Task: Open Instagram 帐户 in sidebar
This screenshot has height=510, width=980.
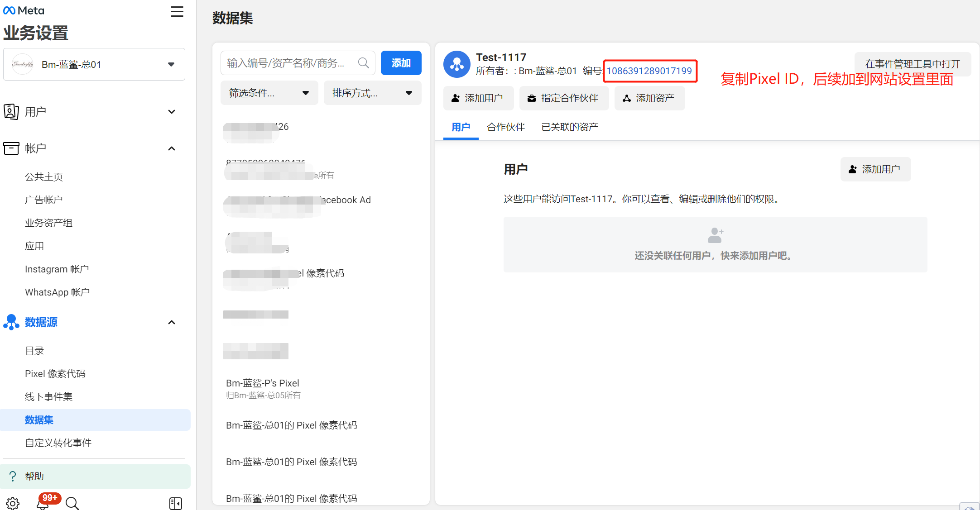Action: point(57,269)
